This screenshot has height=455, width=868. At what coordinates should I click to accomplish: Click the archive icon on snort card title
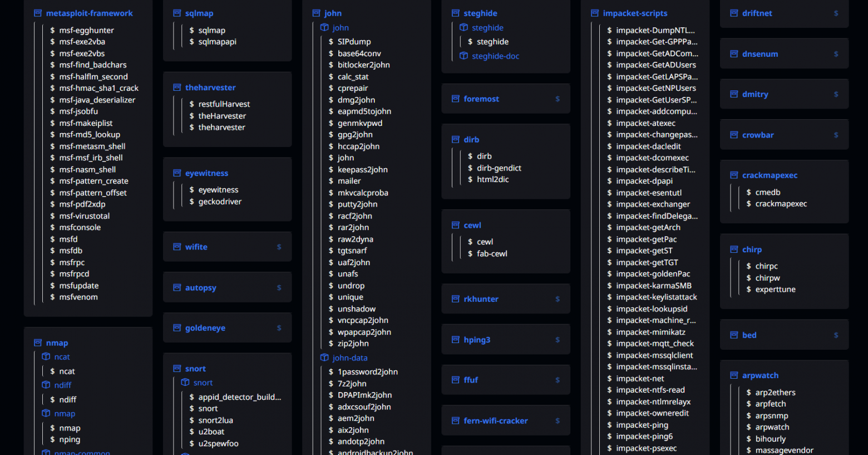click(x=177, y=369)
